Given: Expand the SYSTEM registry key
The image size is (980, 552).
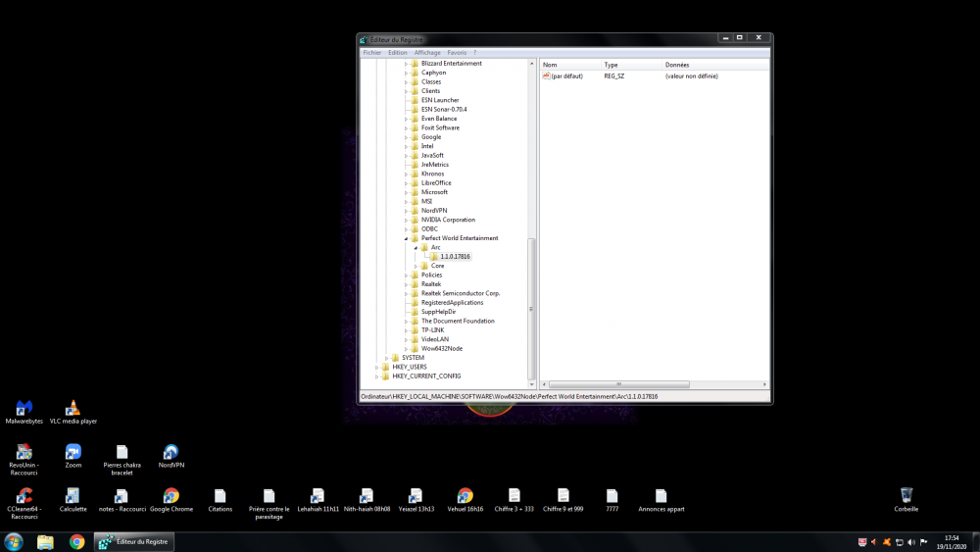Looking at the screenshot, I should pos(387,358).
